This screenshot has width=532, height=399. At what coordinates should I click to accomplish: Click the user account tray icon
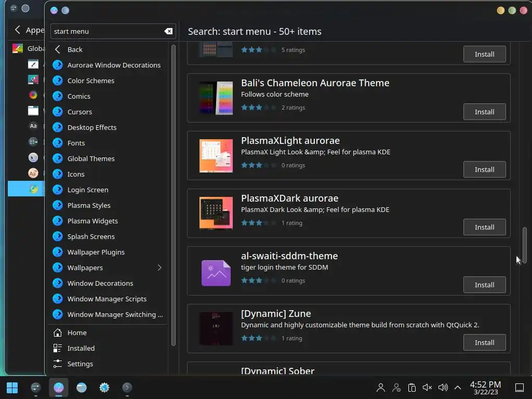click(381, 388)
